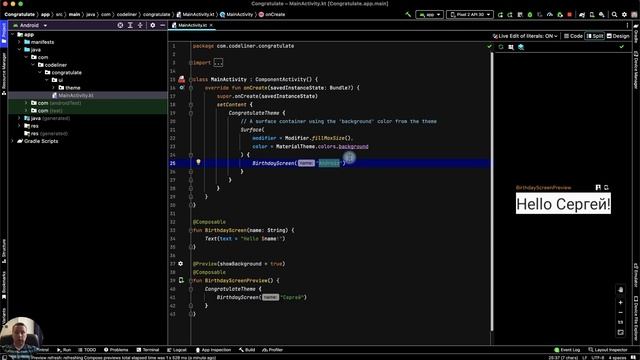Open preview settings gear on line 37
Screen dimensions: 640x360
click(x=181, y=264)
